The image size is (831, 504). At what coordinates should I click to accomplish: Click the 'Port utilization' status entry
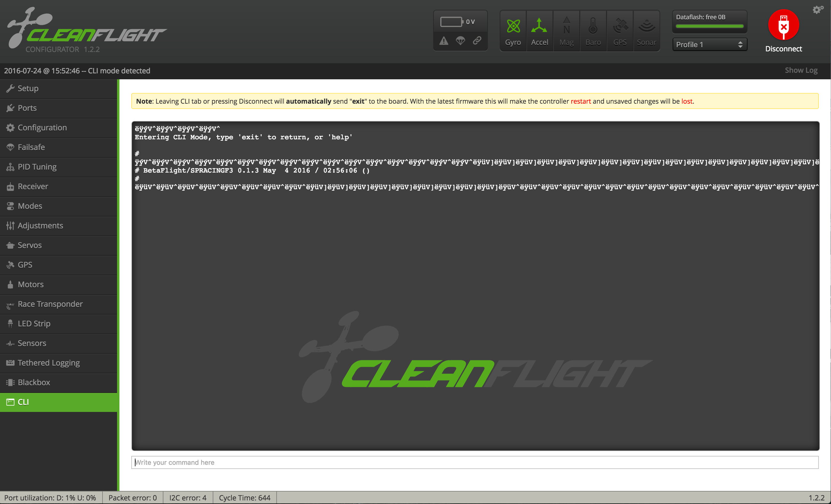(x=50, y=497)
